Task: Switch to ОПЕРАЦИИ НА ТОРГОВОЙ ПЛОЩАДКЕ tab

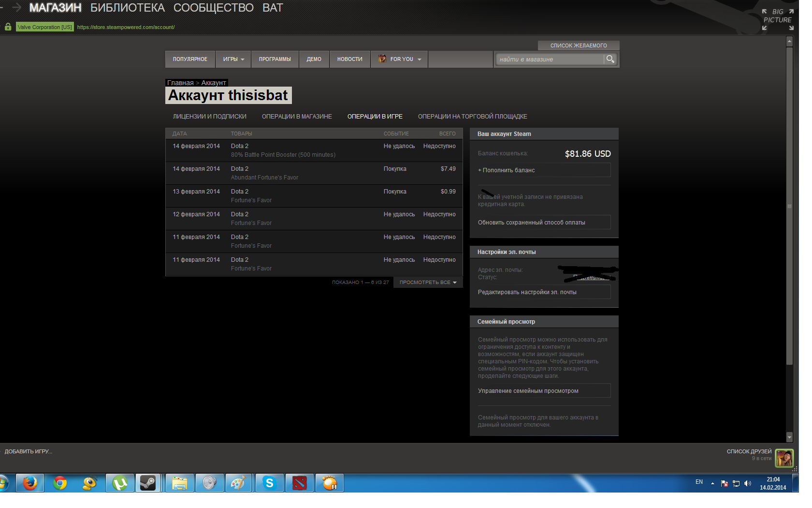Action: pos(473,117)
